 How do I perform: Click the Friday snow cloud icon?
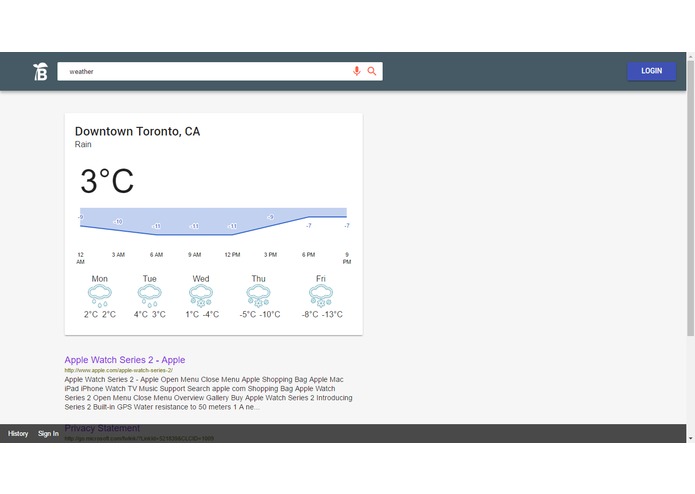pos(321,296)
